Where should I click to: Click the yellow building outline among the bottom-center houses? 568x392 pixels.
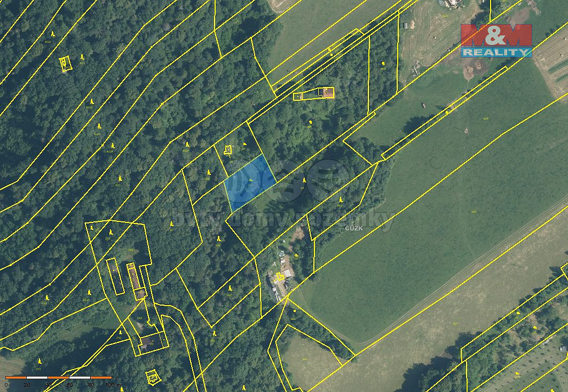[x=279, y=276]
